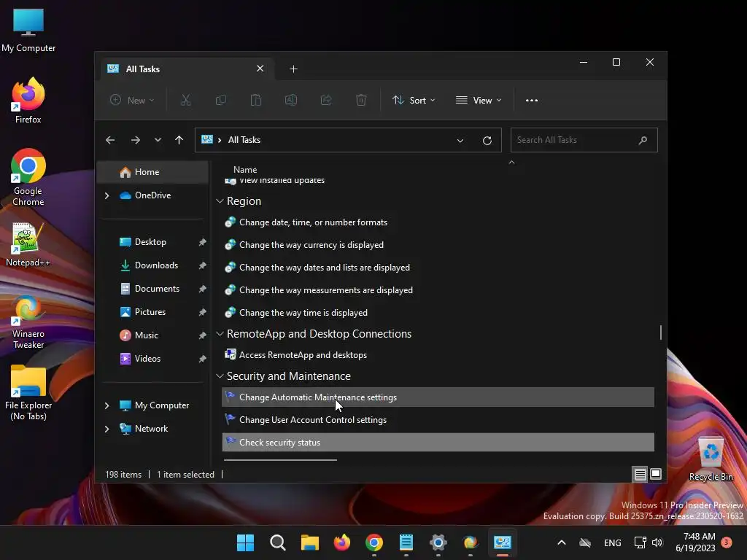The height and width of the screenshot is (560, 747).
Task: Go forward with the right arrow
Action: 135,140
